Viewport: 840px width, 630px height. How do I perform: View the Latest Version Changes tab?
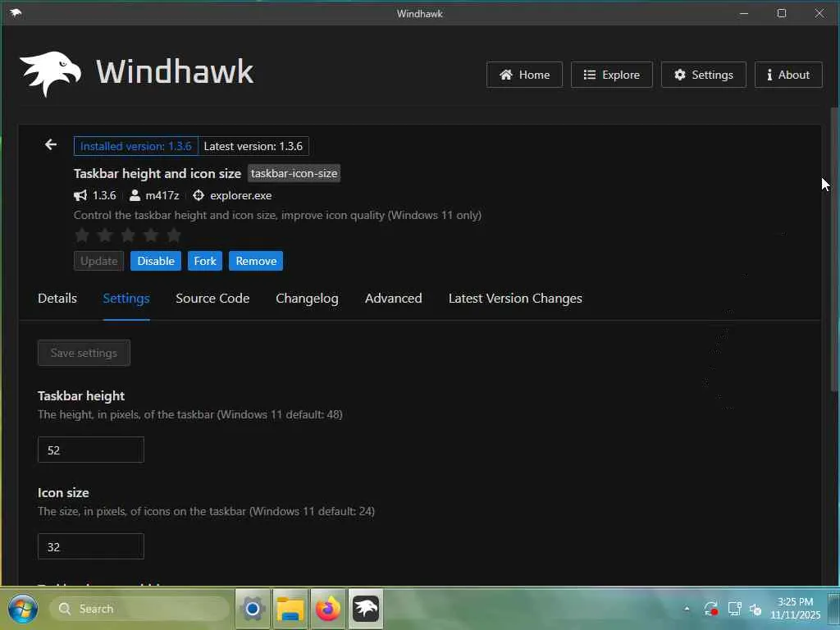(515, 299)
